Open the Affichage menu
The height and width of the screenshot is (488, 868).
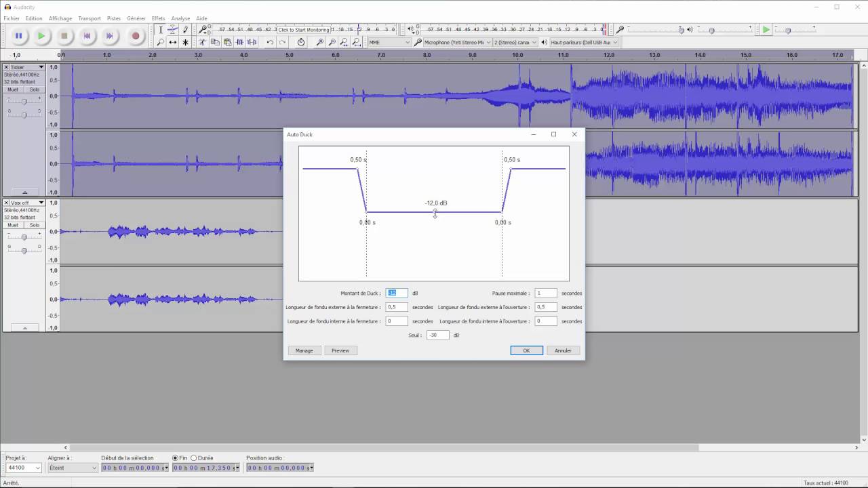tap(60, 18)
